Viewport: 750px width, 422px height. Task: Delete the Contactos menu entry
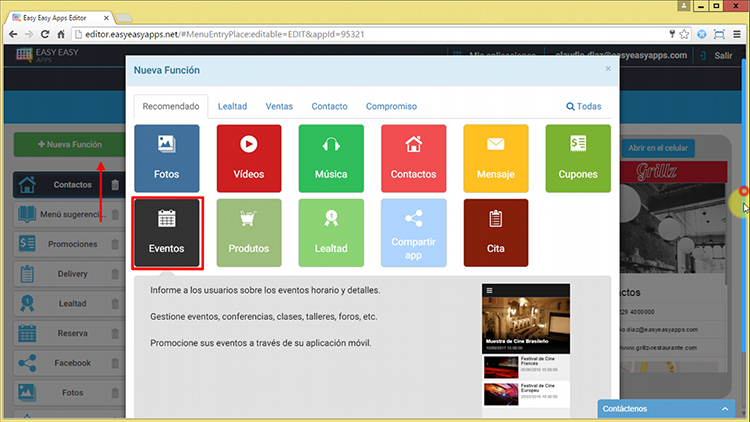coord(115,185)
